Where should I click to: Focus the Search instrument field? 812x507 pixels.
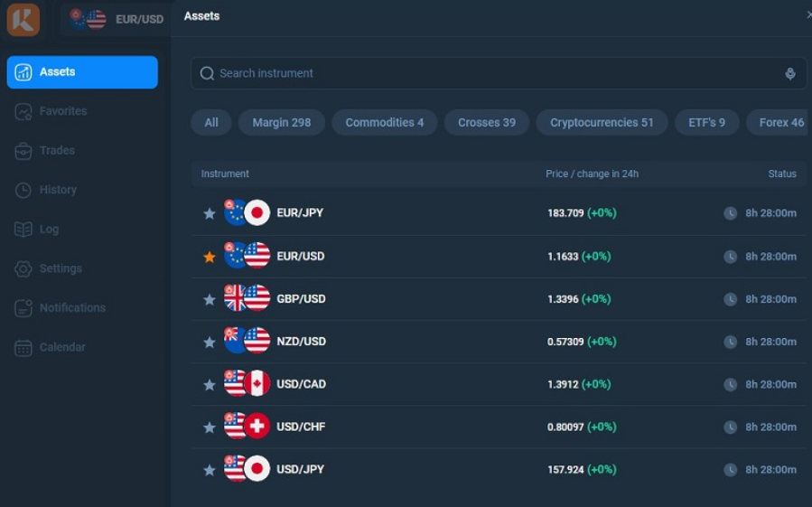click(499, 73)
